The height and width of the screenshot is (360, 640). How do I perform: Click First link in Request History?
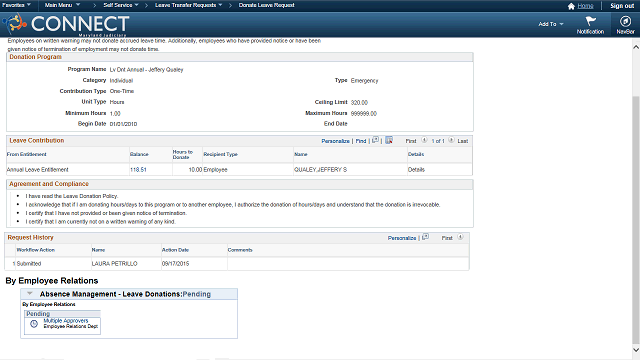pyautogui.click(x=447, y=238)
